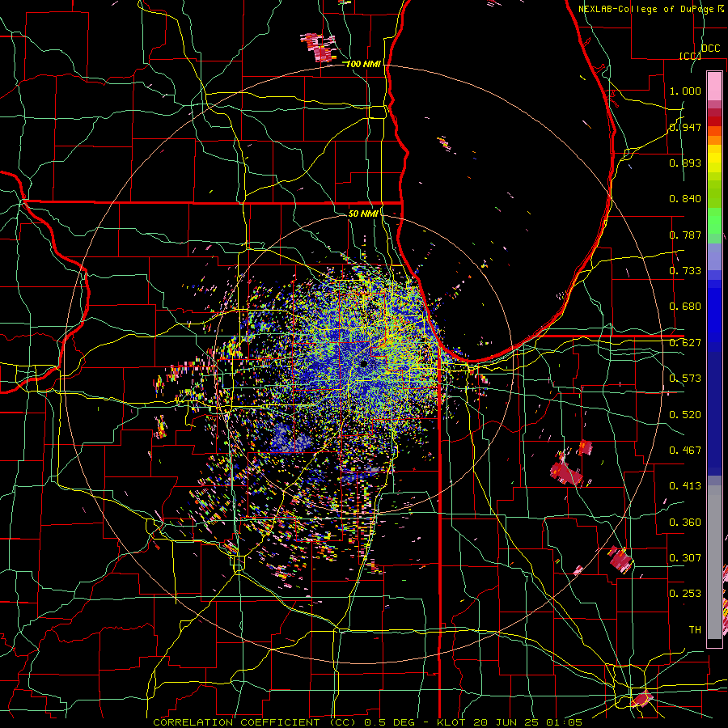Pick the pink swatch at the color bar top

[714, 86]
